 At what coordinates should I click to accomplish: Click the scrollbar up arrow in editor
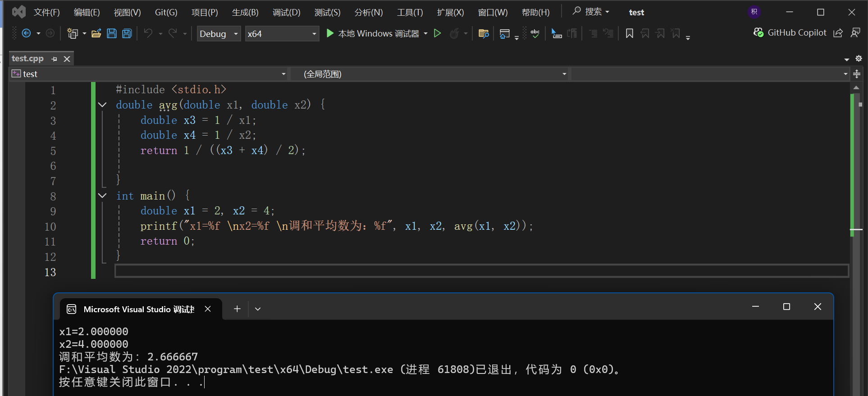(856, 88)
